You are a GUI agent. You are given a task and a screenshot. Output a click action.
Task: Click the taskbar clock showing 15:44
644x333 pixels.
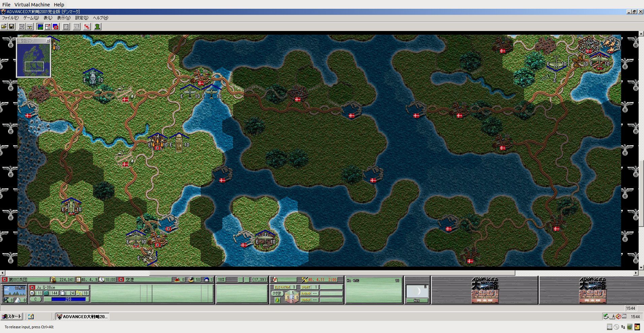tap(635, 316)
